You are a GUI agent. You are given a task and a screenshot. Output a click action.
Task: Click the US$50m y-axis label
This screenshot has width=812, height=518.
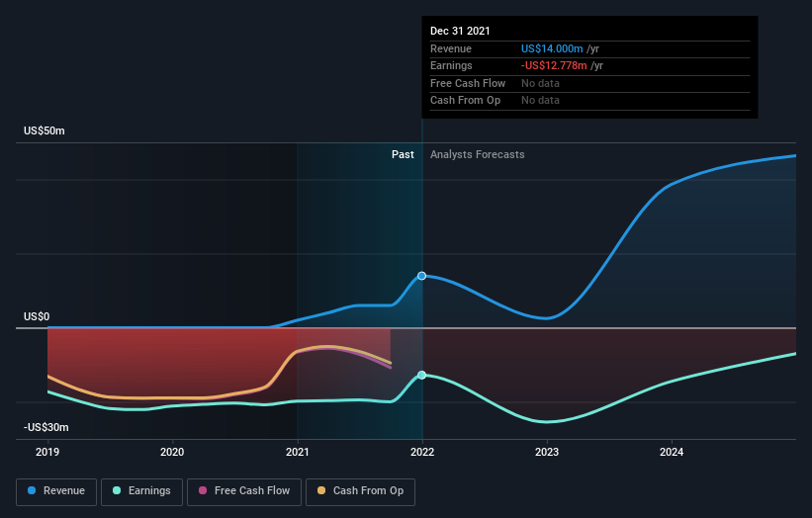pyautogui.click(x=45, y=130)
